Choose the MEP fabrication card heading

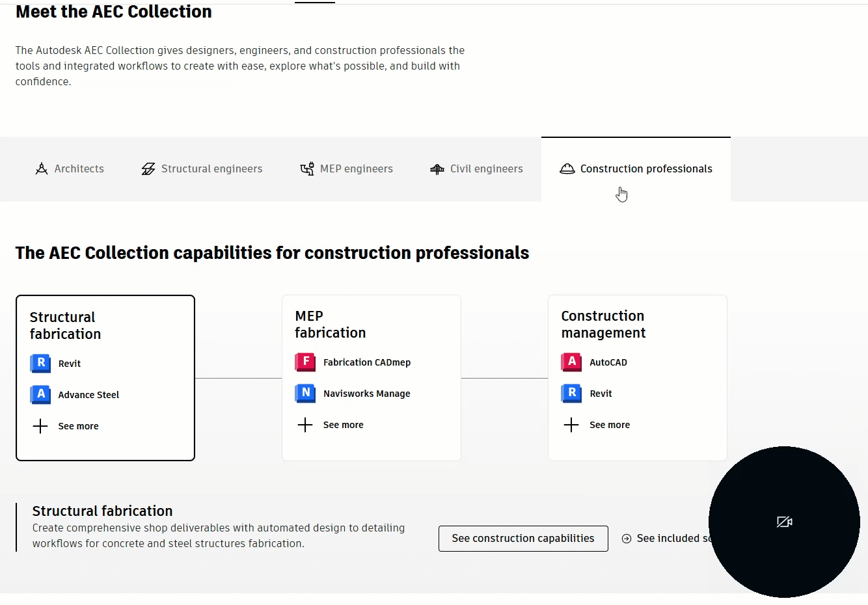(330, 324)
